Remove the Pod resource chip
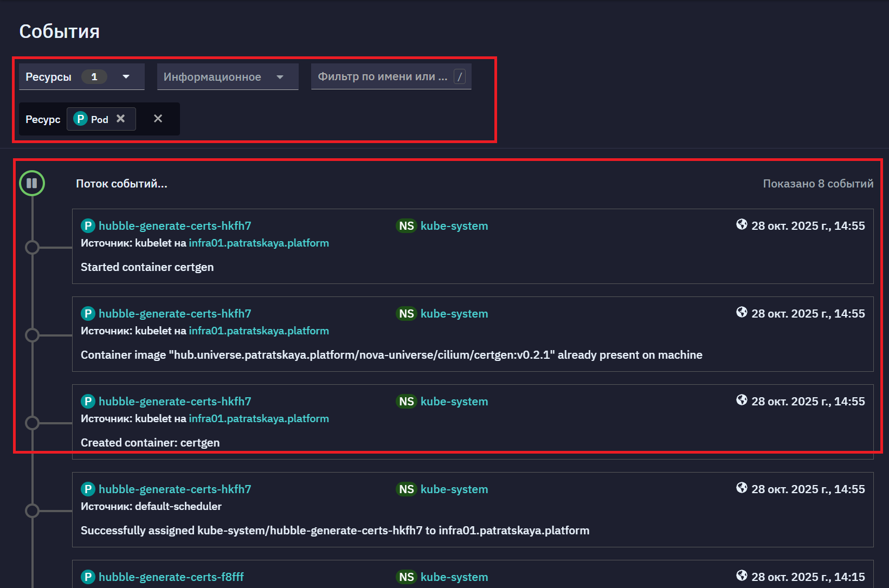Viewport: 889px width, 588px height. point(121,119)
